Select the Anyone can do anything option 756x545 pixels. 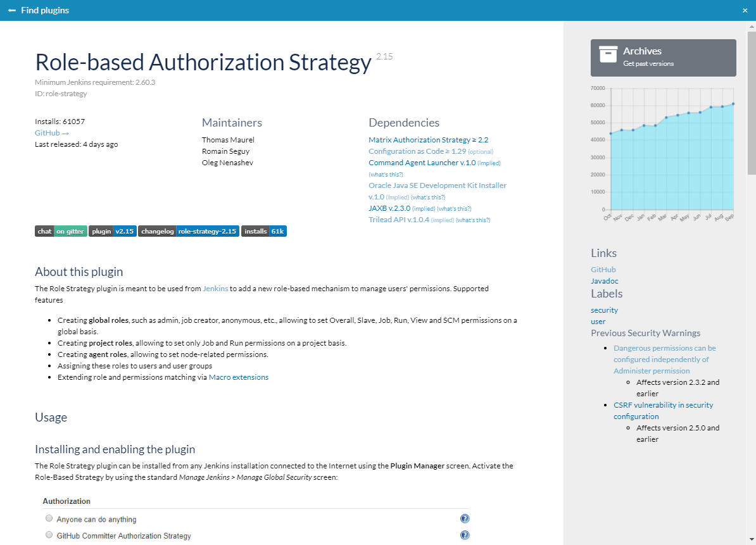(49, 518)
